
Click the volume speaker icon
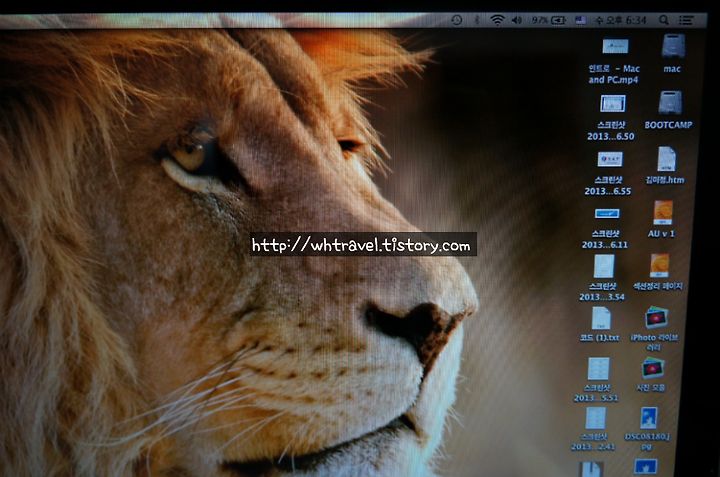(517, 20)
